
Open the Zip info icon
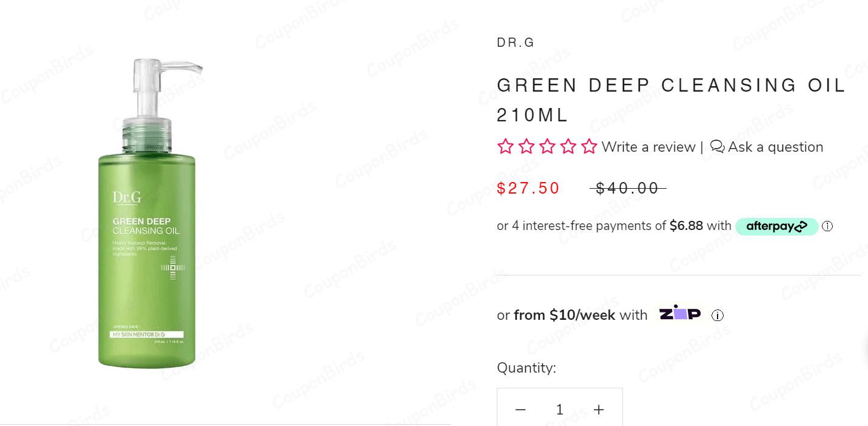718,316
